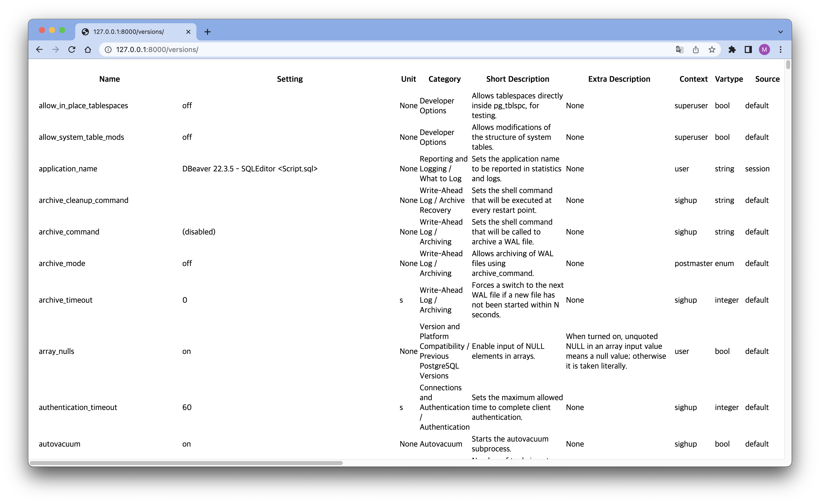Viewport: 820px width, 504px height.
Task: Click the postmaster context value
Action: [693, 264]
